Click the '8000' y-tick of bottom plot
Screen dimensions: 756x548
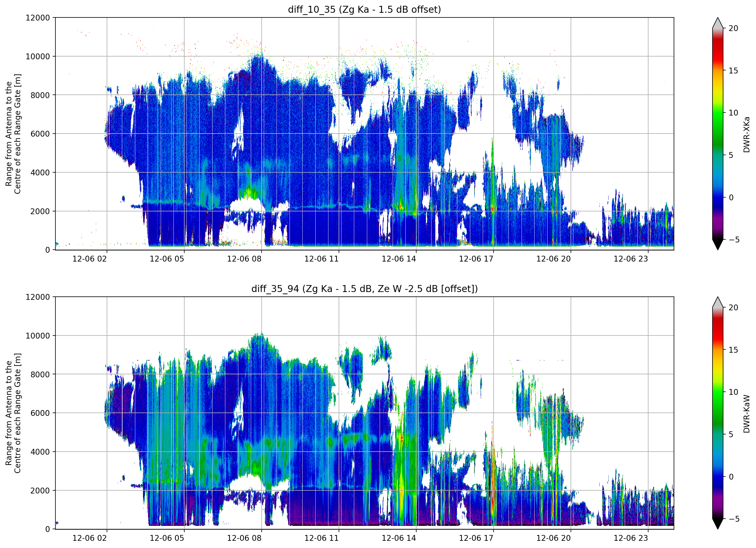pyautogui.click(x=40, y=374)
